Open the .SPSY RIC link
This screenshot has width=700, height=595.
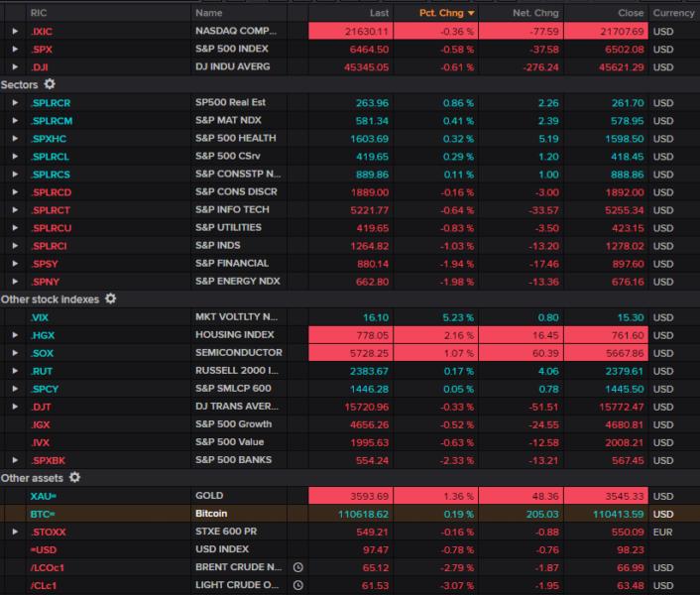(45, 264)
